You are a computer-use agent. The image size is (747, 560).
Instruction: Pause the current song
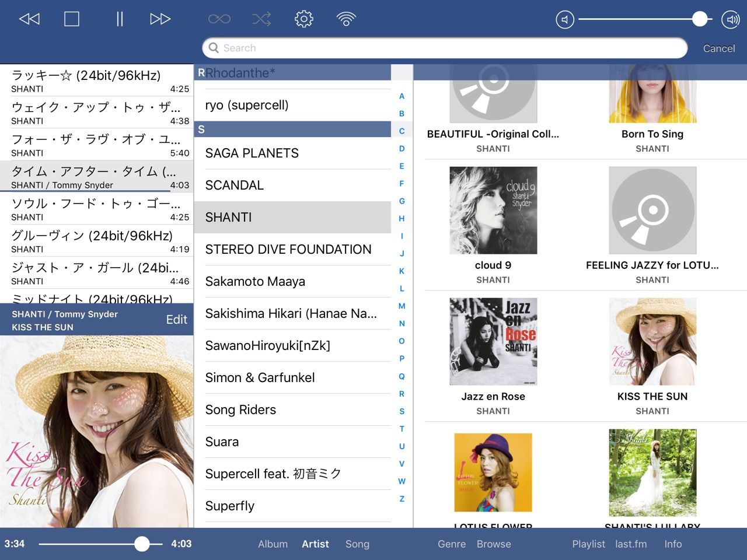(x=120, y=19)
